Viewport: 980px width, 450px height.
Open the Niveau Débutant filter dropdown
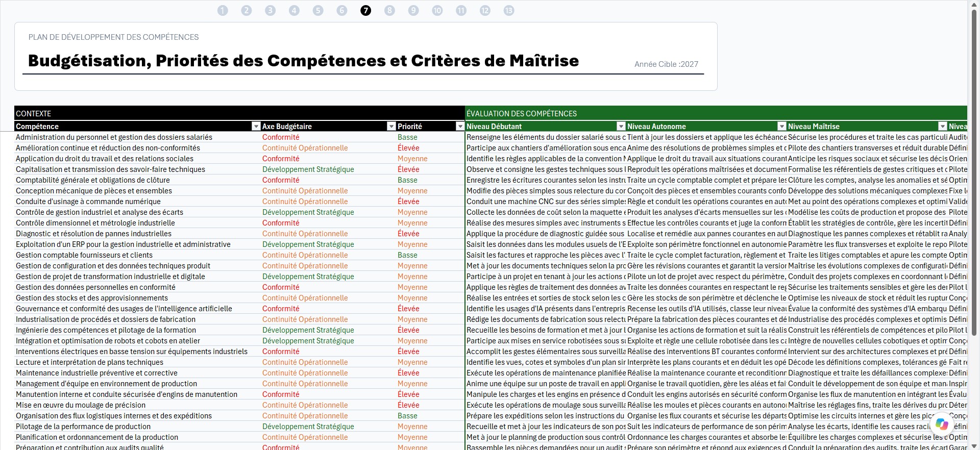621,126
